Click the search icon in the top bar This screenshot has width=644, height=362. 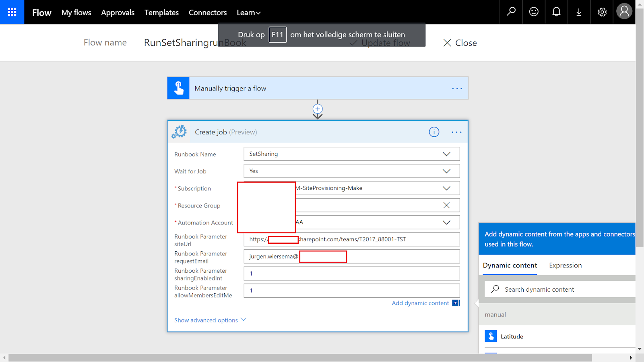[x=511, y=12]
